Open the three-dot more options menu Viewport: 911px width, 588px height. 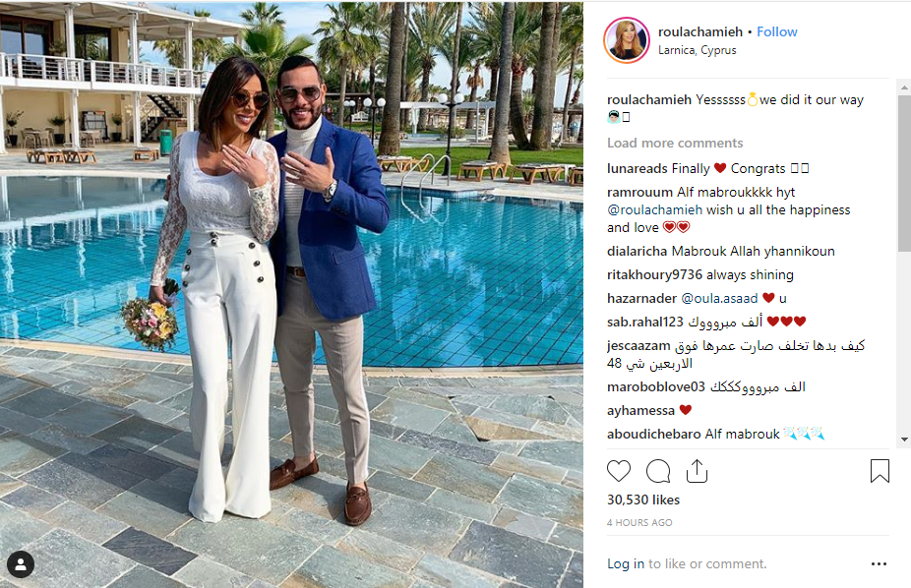click(x=880, y=563)
